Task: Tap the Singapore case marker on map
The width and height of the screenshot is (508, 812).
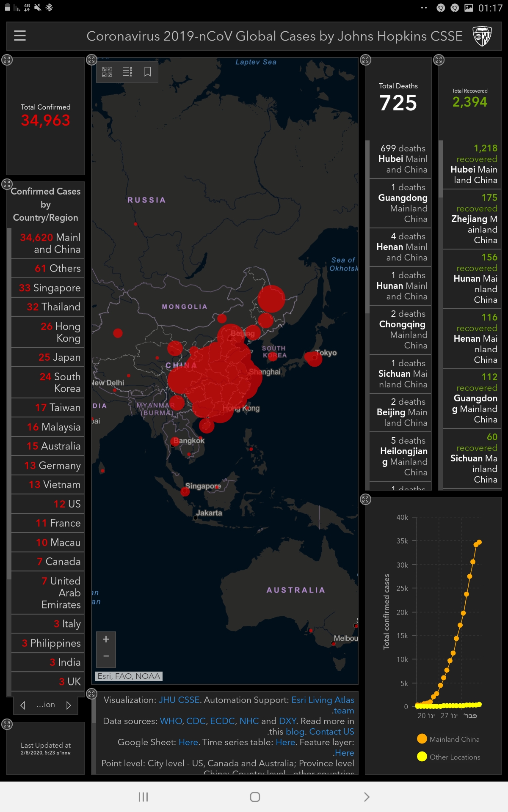Action: pos(185,491)
